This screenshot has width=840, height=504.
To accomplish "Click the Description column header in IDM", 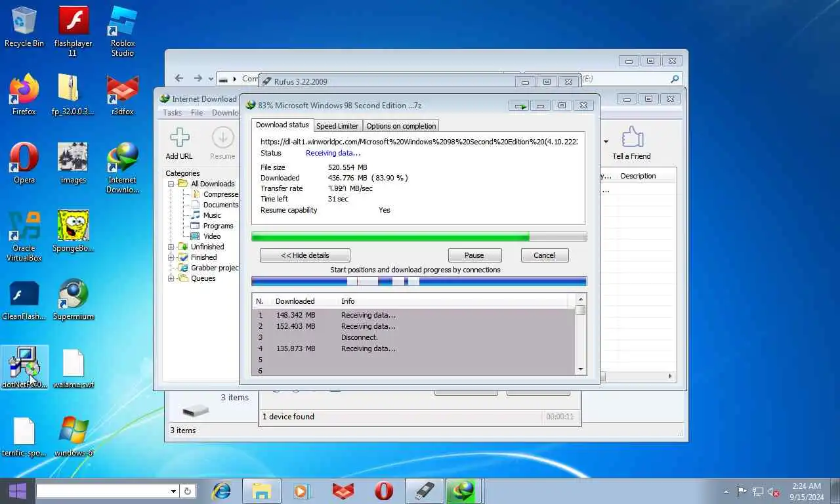I will coord(639,176).
